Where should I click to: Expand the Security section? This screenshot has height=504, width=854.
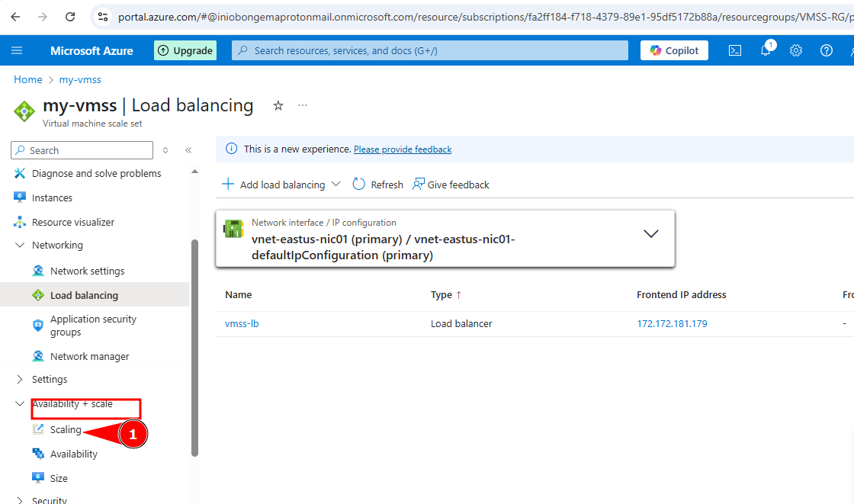[x=20, y=500]
